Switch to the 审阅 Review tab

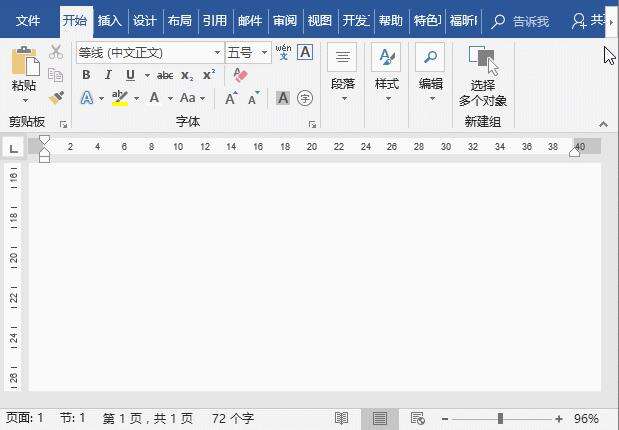pos(285,21)
